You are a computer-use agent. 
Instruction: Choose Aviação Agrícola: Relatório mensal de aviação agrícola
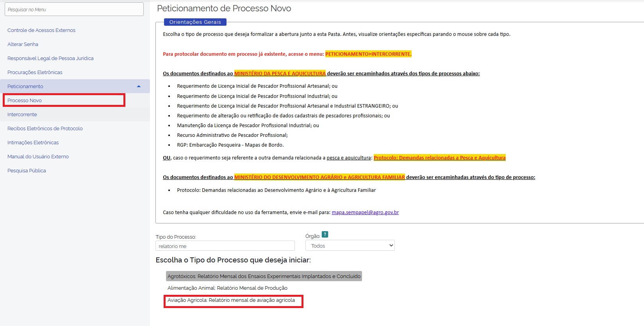pos(231,300)
